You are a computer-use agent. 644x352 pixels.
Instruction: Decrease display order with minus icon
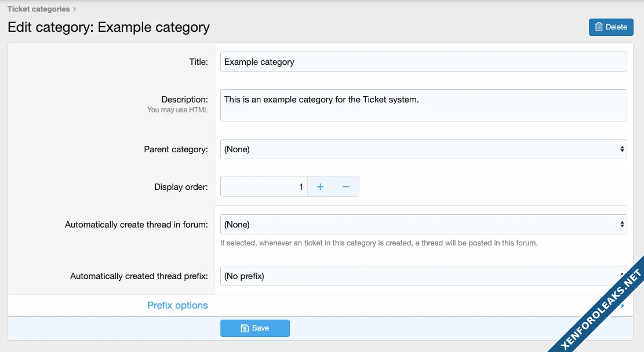coord(346,187)
